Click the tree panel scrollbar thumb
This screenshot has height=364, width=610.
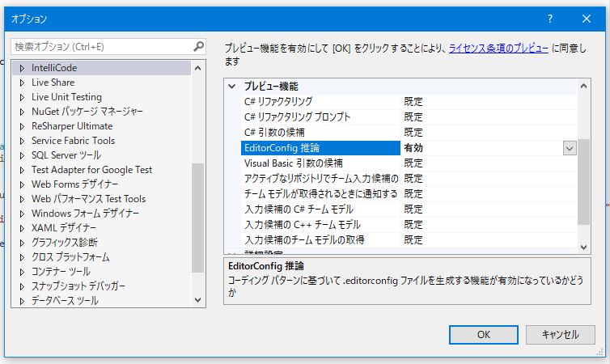pos(197,218)
